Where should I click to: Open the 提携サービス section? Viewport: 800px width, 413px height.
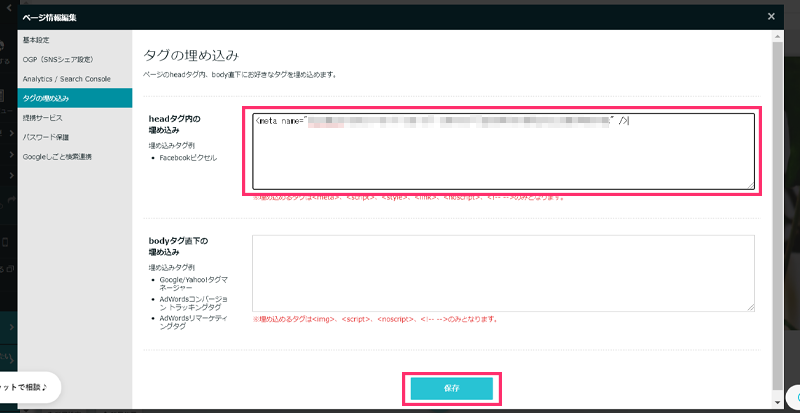(42, 117)
